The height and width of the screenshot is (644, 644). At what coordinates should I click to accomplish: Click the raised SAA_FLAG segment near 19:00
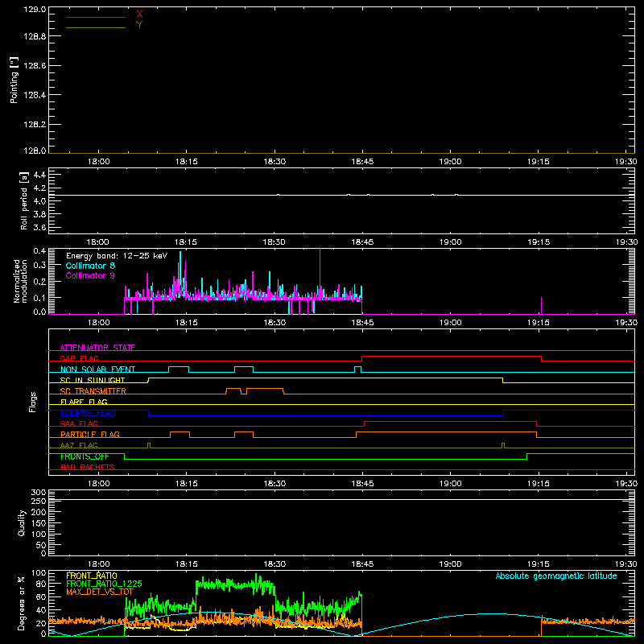coord(450,421)
